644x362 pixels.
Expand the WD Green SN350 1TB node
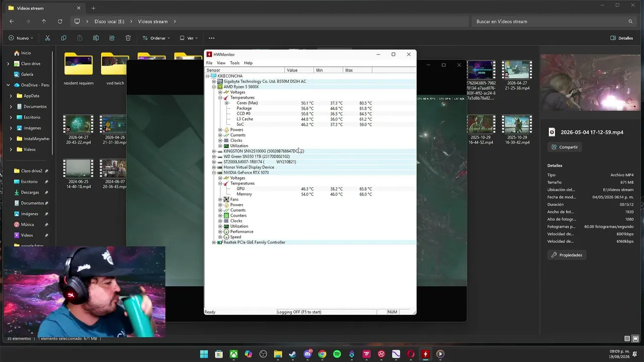pyautogui.click(x=214, y=156)
